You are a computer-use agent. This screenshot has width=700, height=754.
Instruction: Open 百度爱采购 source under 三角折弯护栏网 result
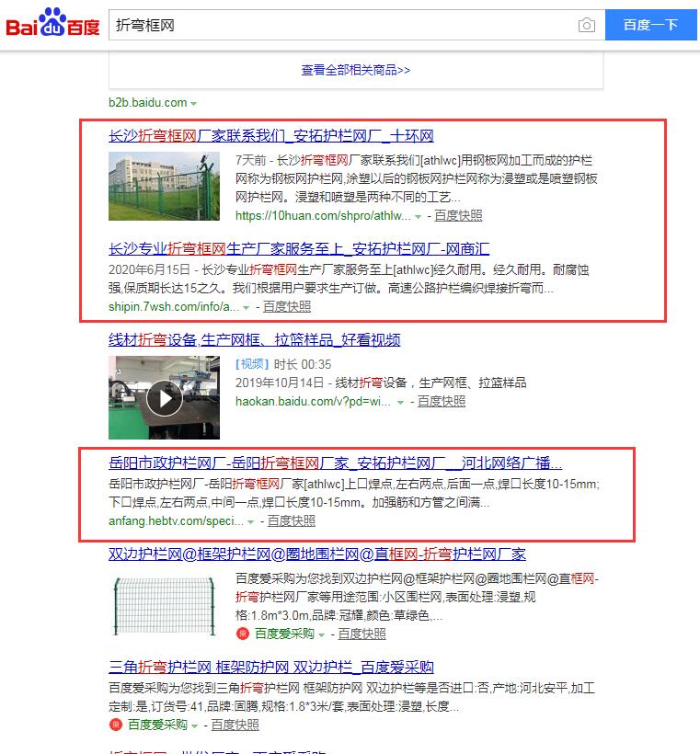(x=157, y=725)
